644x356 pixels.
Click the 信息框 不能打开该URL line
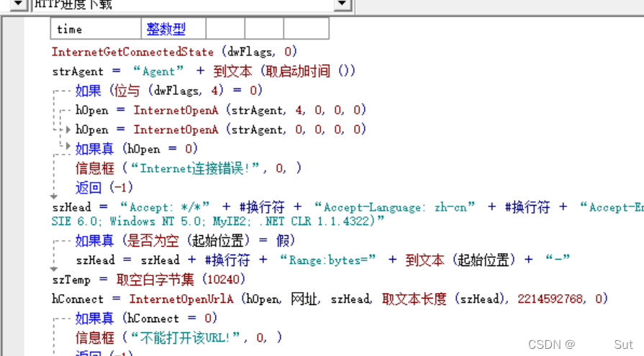click(179, 337)
